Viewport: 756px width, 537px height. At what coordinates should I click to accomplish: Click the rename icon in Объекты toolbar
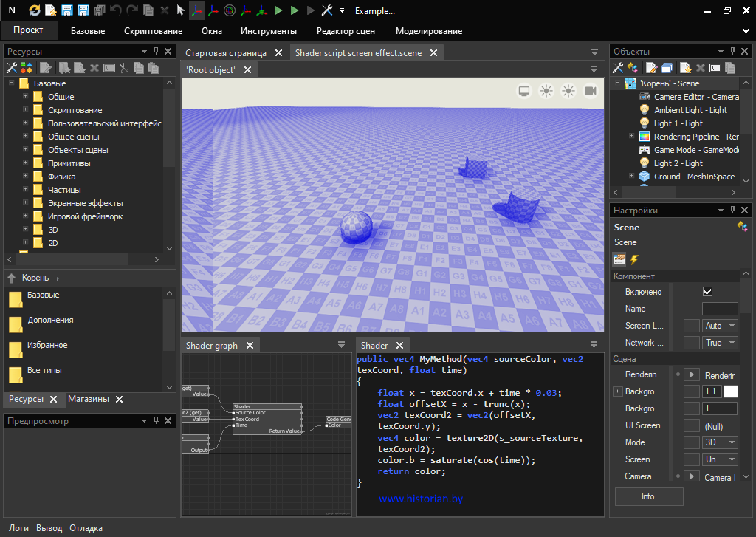coord(715,68)
